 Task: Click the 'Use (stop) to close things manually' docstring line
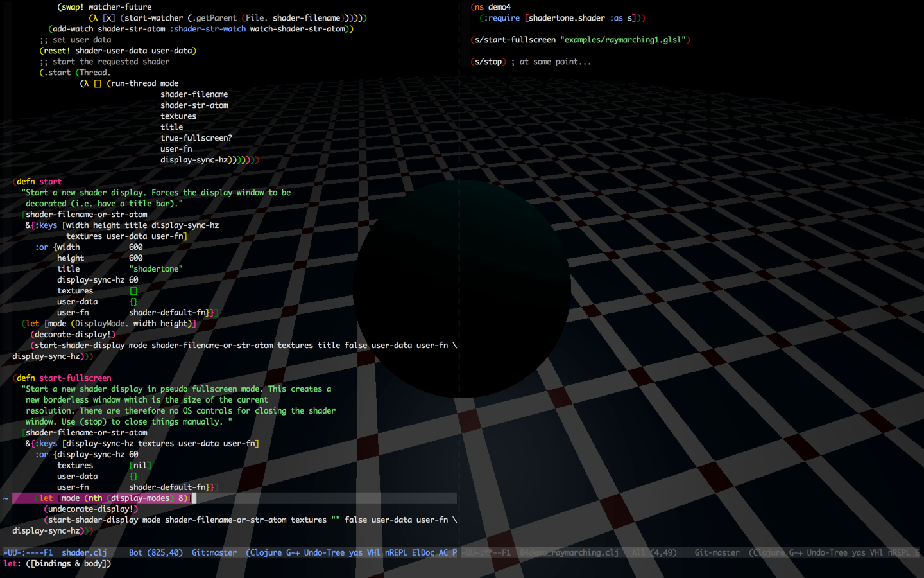click(x=129, y=422)
